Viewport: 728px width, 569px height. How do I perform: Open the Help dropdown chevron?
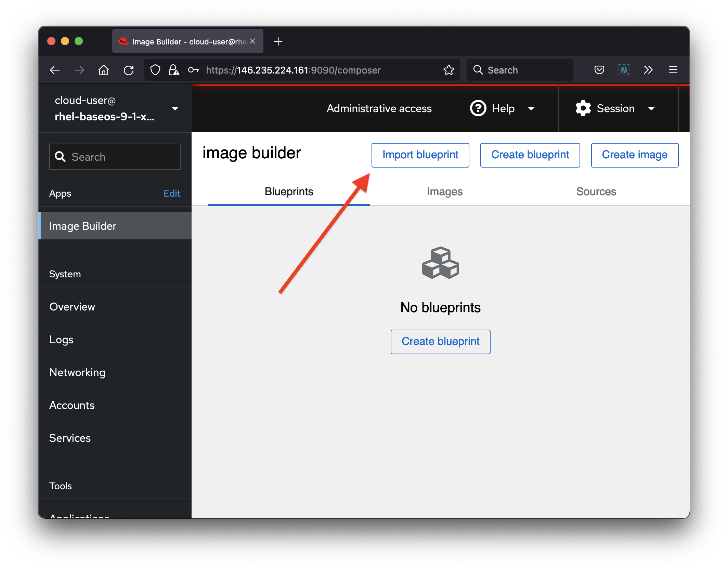(x=531, y=108)
